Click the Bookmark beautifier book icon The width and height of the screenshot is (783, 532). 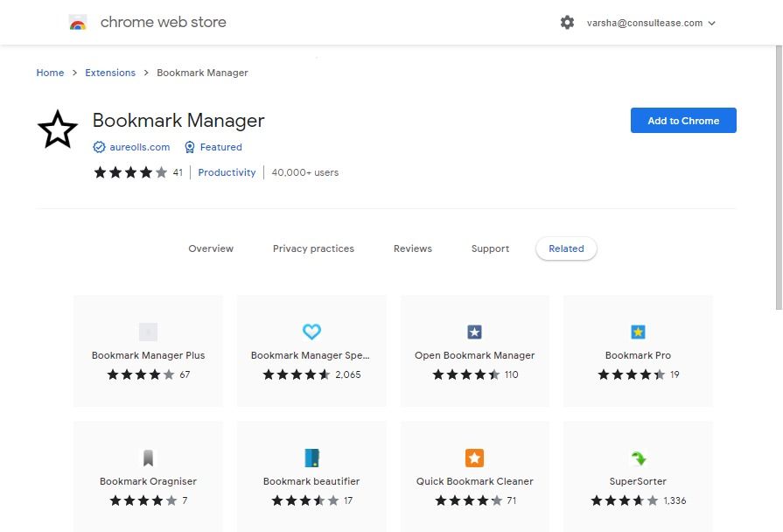coord(311,458)
